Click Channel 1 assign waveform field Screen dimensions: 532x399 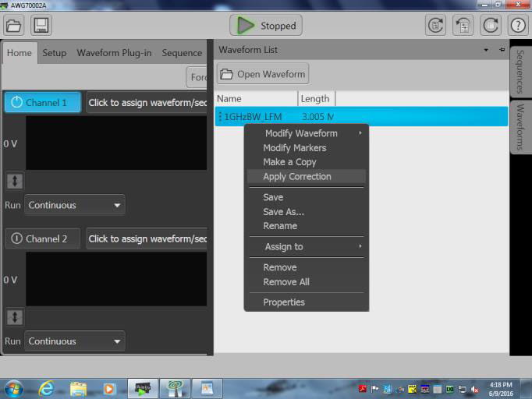tap(147, 103)
